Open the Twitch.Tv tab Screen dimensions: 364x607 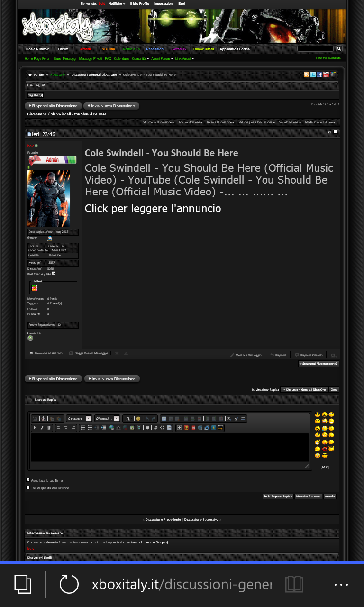point(179,49)
